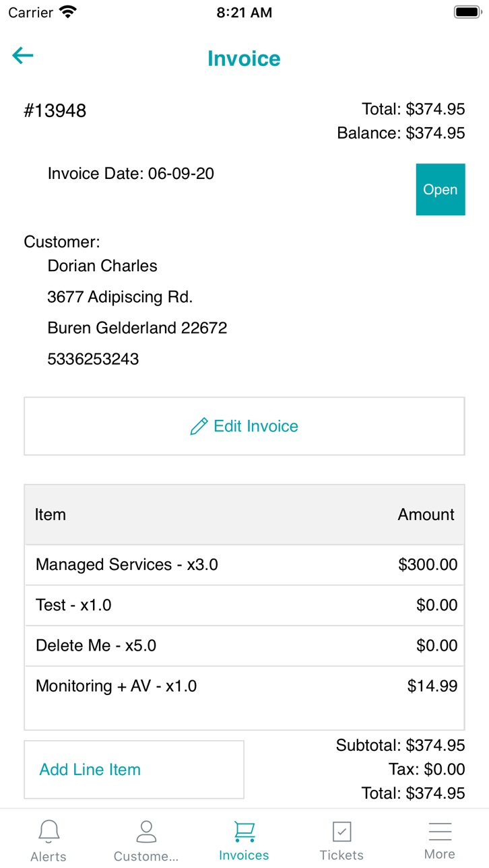The image size is (489, 868).
Task: Select the Test x1.0 line item
Action: [244, 605]
